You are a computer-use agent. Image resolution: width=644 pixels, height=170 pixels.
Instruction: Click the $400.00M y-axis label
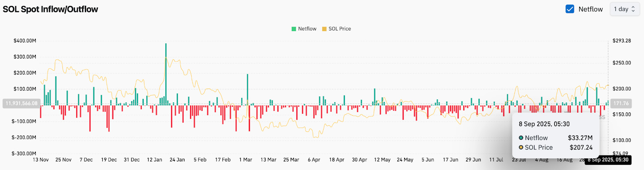point(25,41)
